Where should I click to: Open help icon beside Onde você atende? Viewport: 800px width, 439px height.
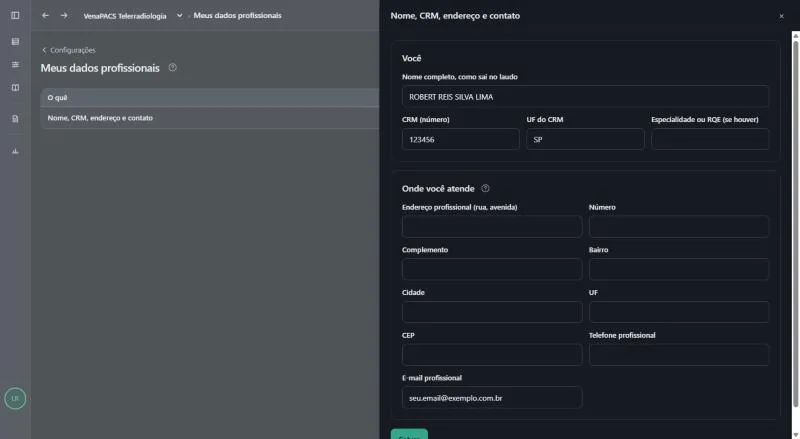click(x=485, y=188)
